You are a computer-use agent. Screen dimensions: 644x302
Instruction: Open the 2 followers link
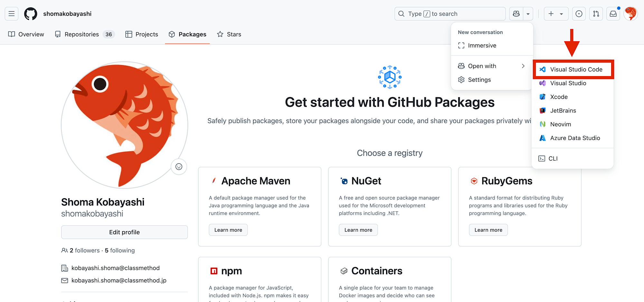click(x=85, y=250)
